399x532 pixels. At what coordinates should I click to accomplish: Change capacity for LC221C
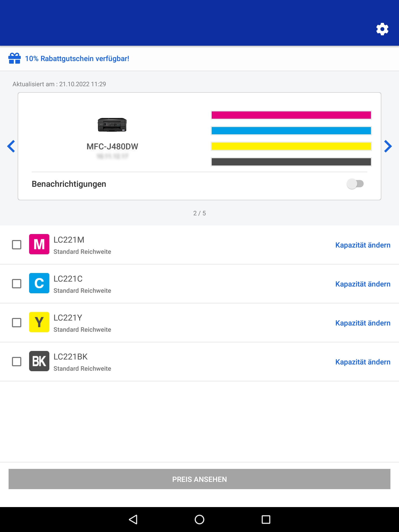click(x=363, y=284)
